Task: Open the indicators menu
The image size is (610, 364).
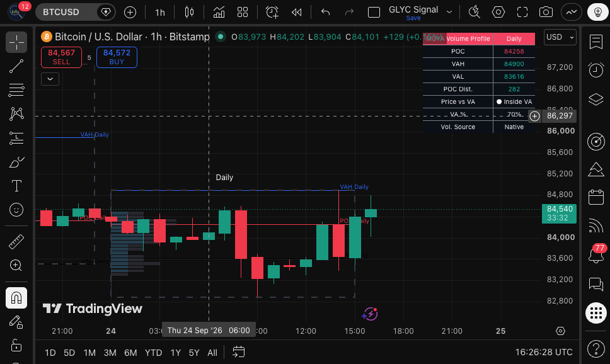Action: [x=219, y=12]
